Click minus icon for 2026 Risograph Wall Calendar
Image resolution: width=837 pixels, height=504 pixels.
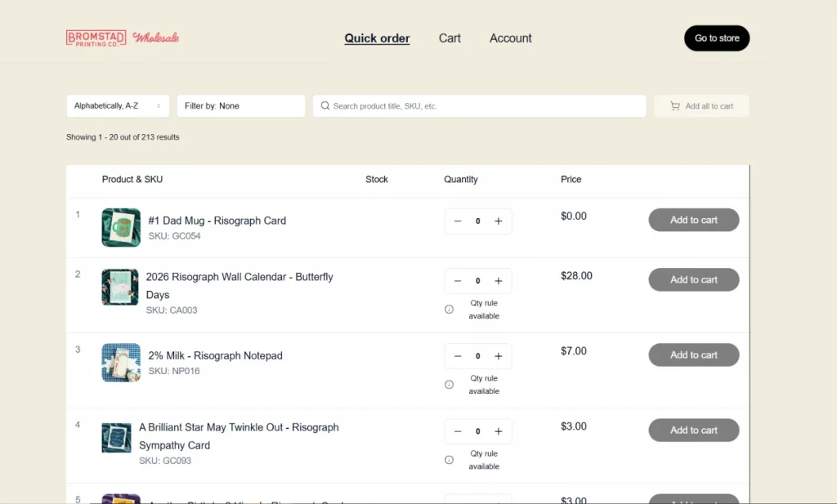(458, 281)
